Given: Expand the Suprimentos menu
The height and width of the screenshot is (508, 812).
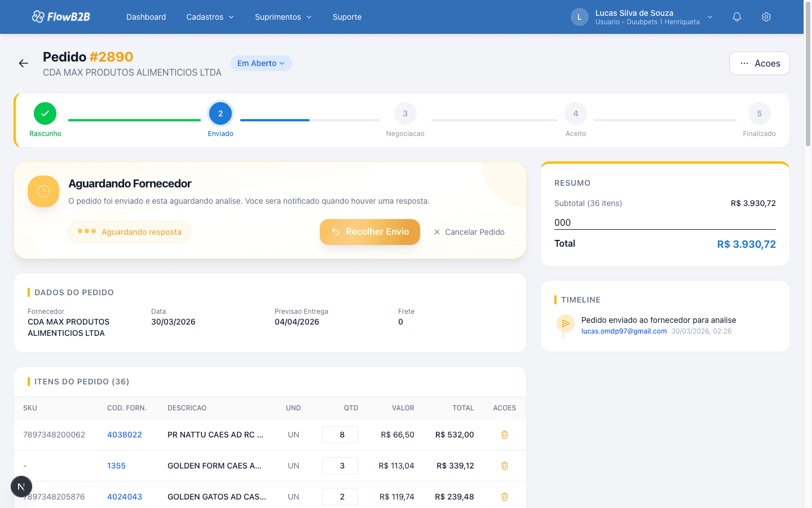Looking at the screenshot, I should [x=283, y=17].
